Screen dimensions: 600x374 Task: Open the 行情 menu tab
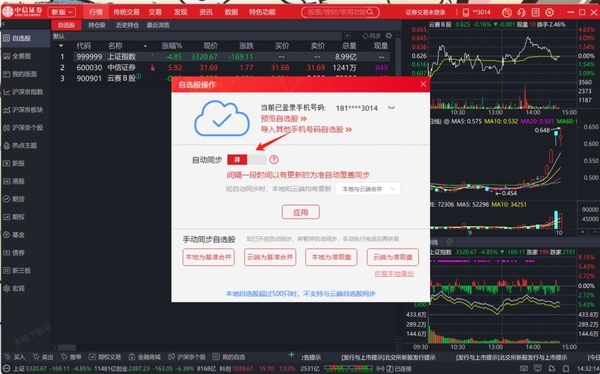[96, 12]
